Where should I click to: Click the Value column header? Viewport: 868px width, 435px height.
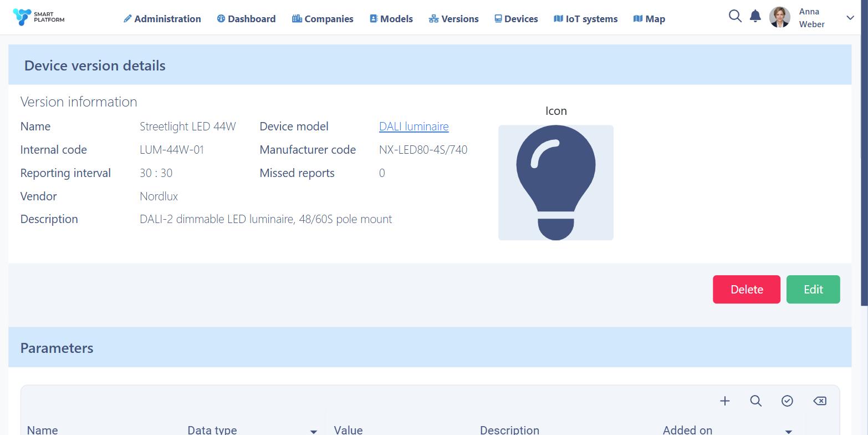[x=348, y=429]
